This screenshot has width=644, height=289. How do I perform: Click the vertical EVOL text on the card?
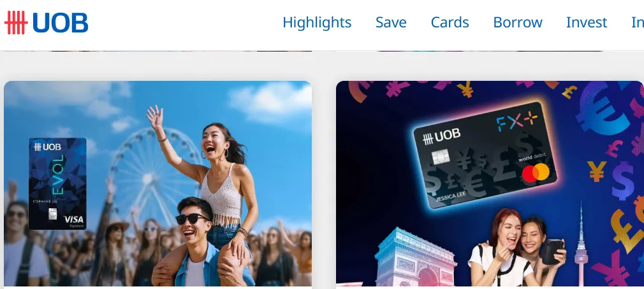point(59,174)
